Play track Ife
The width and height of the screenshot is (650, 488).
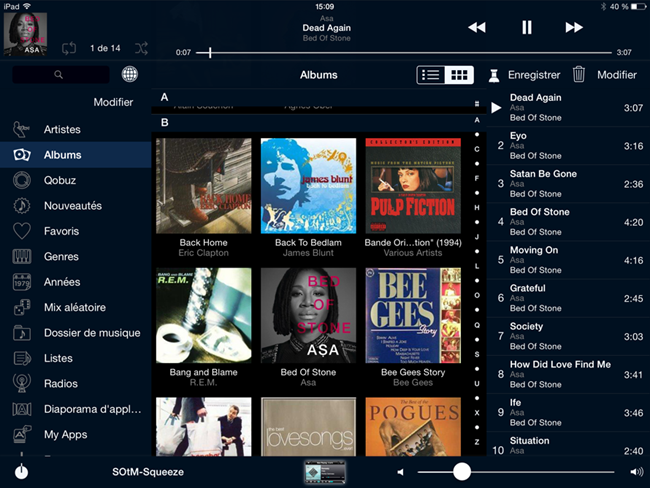coord(568,413)
